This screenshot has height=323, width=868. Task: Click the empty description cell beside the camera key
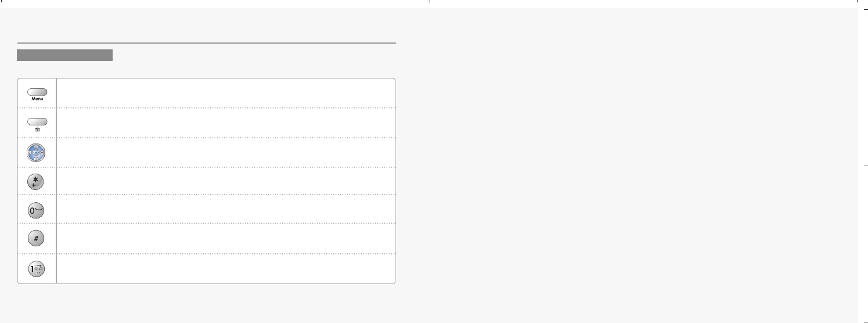tap(225, 123)
